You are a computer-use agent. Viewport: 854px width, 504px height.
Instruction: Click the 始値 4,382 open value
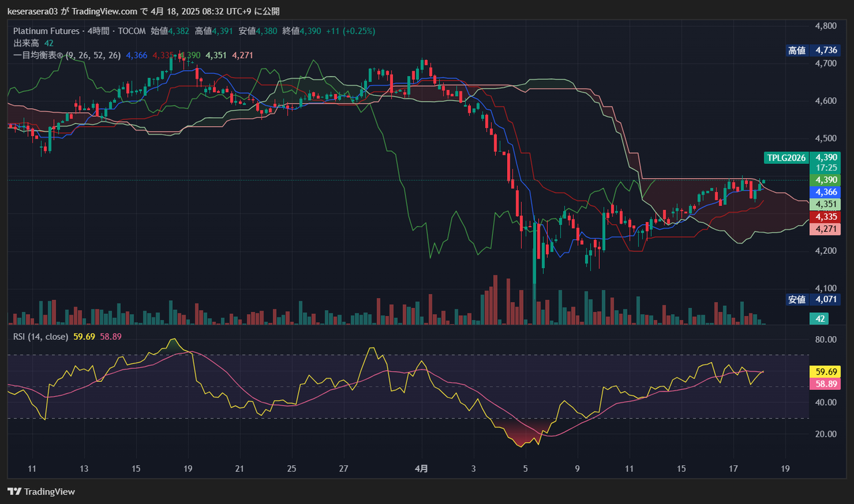coord(171,31)
